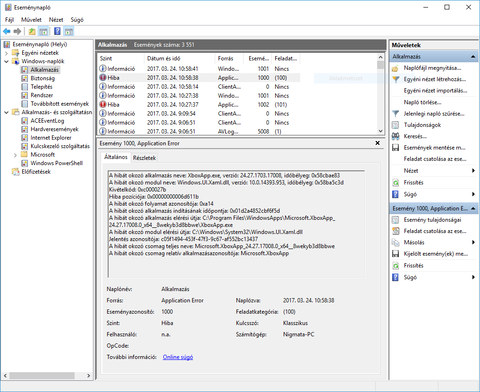This screenshot has width=480, height=392.
Task: Open the Súgó menu in menu bar
Action: point(77,20)
